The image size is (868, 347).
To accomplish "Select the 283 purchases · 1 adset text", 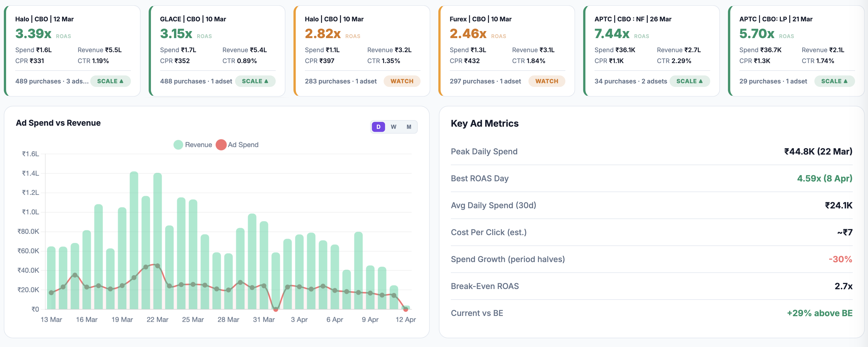I will (341, 81).
